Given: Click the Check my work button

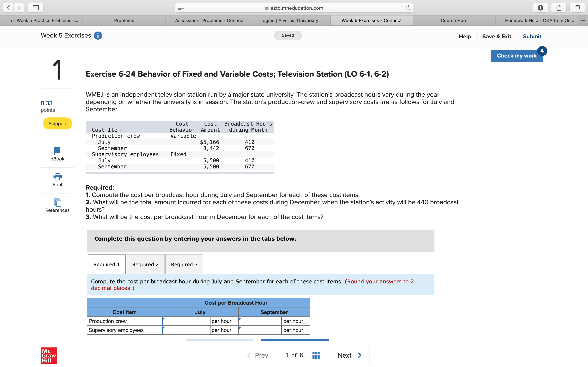Looking at the screenshot, I should click(517, 56).
